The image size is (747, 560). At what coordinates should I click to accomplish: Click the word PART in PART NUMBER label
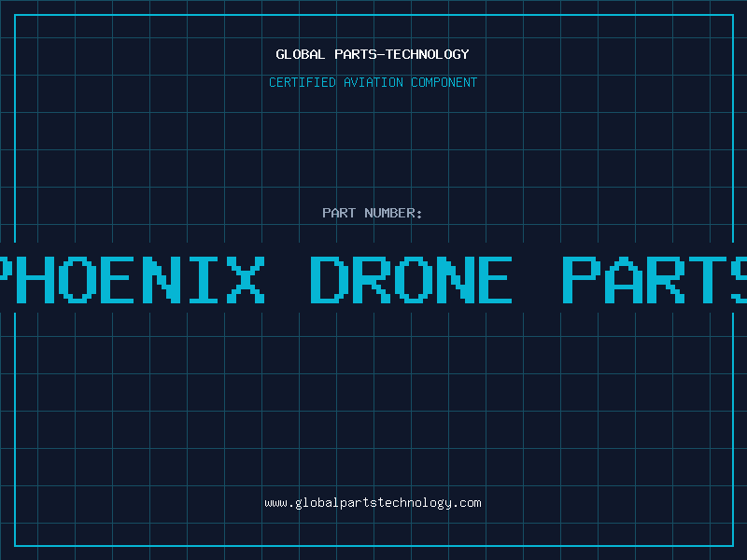339,213
